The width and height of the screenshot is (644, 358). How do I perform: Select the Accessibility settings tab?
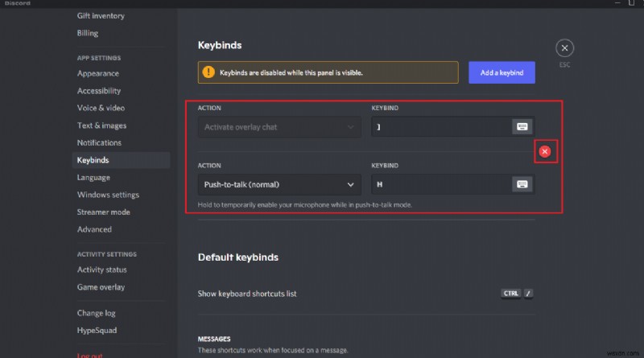pyautogui.click(x=99, y=91)
